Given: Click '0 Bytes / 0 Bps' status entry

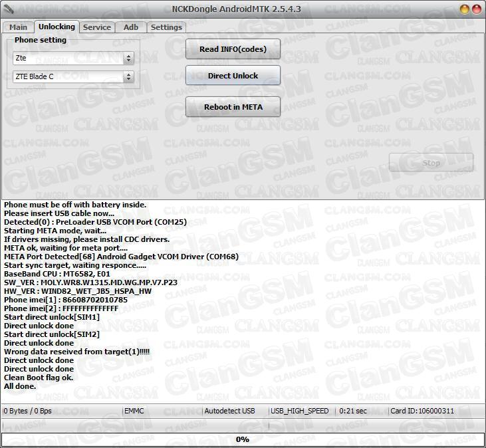Looking at the screenshot, I should click(27, 411).
